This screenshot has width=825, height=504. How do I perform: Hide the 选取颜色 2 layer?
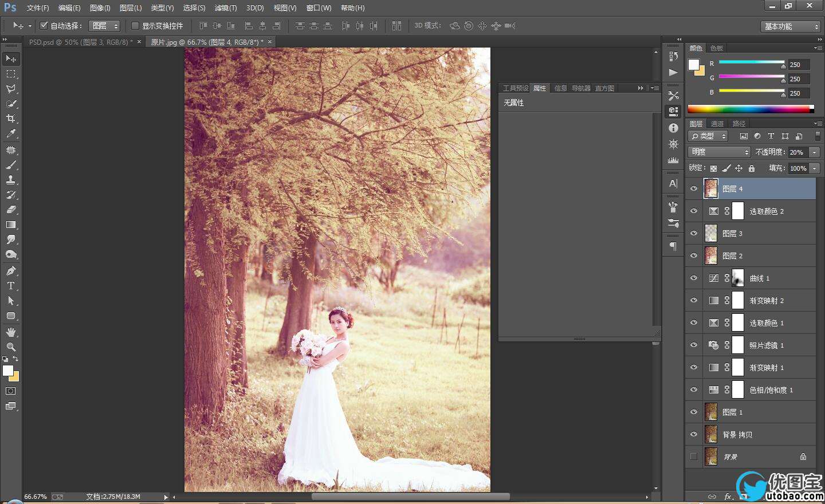(x=694, y=211)
